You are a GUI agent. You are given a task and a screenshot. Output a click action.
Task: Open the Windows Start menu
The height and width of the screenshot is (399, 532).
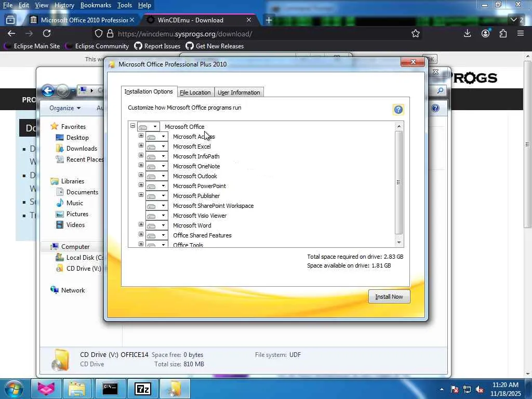[x=14, y=389]
